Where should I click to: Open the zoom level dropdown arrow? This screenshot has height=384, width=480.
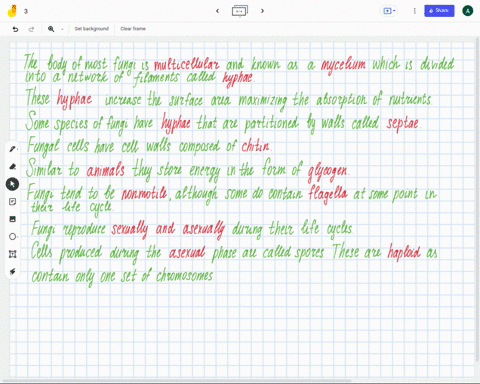[x=62, y=29]
